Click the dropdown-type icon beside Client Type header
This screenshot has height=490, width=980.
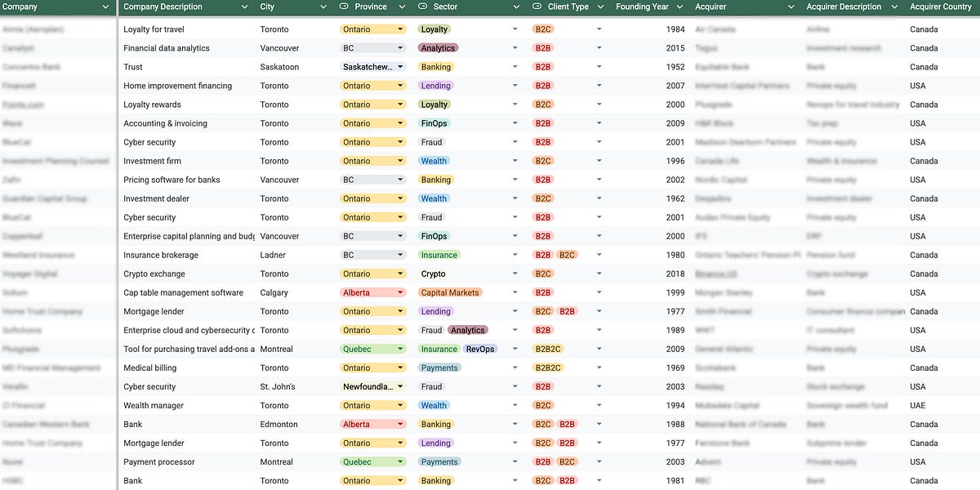click(537, 7)
